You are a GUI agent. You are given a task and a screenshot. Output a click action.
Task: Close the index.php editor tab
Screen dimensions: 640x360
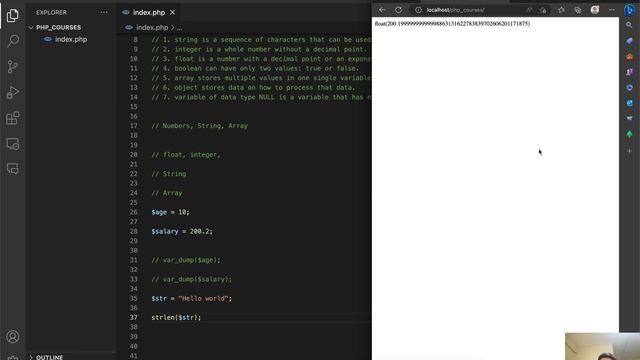click(173, 13)
